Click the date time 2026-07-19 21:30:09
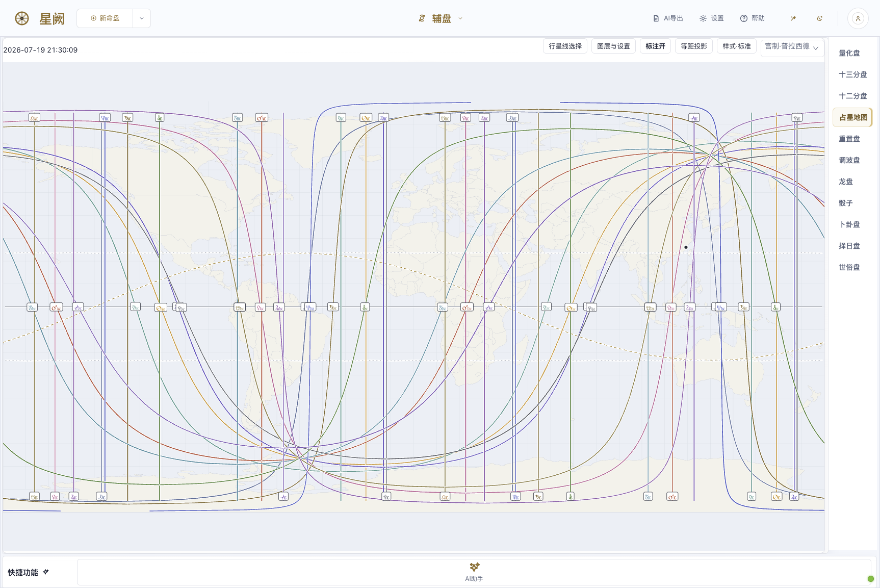Viewport: 880px width, 588px height. click(x=41, y=50)
